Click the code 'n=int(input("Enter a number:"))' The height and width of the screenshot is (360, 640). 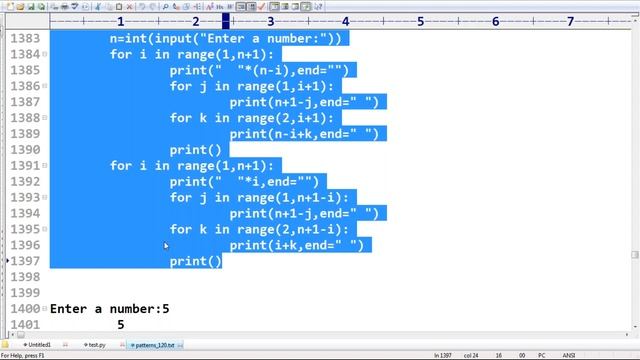[225, 38]
